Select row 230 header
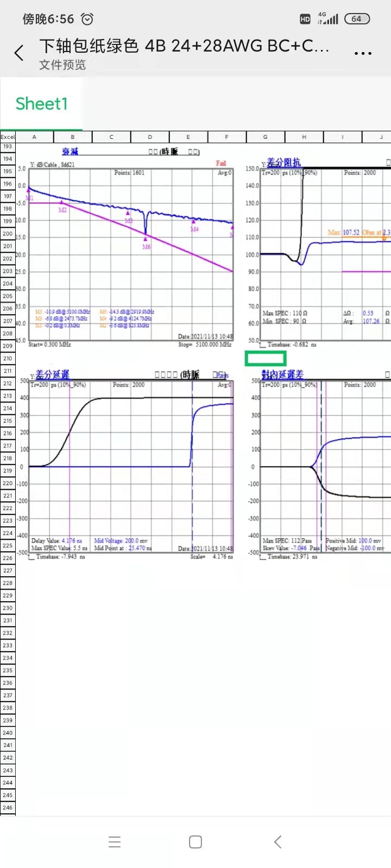This screenshot has height=868, width=391. click(x=8, y=608)
